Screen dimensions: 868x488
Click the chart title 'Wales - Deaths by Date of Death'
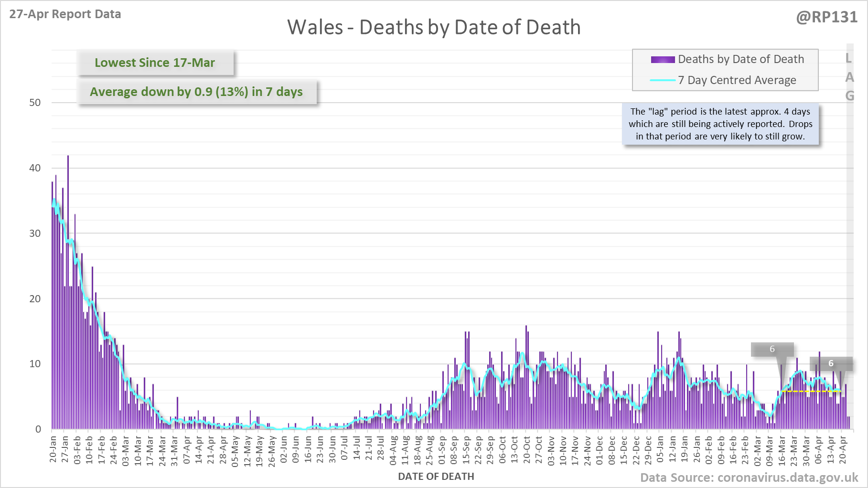pos(434,27)
